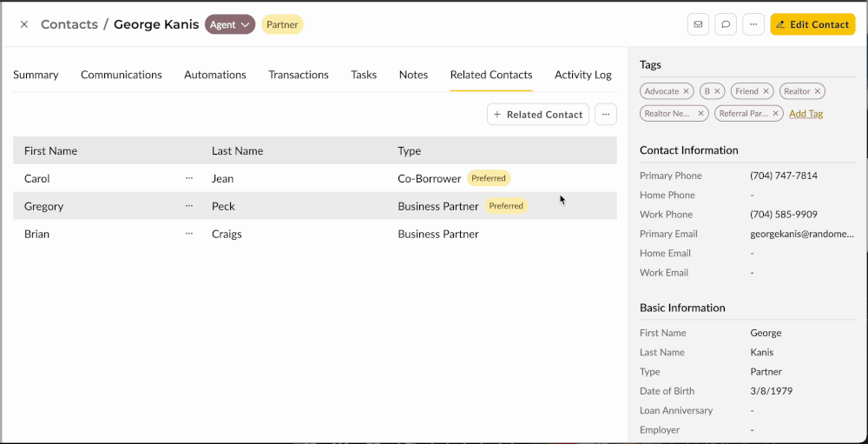
Task: Open the chat message bubble icon
Action: pos(726,24)
